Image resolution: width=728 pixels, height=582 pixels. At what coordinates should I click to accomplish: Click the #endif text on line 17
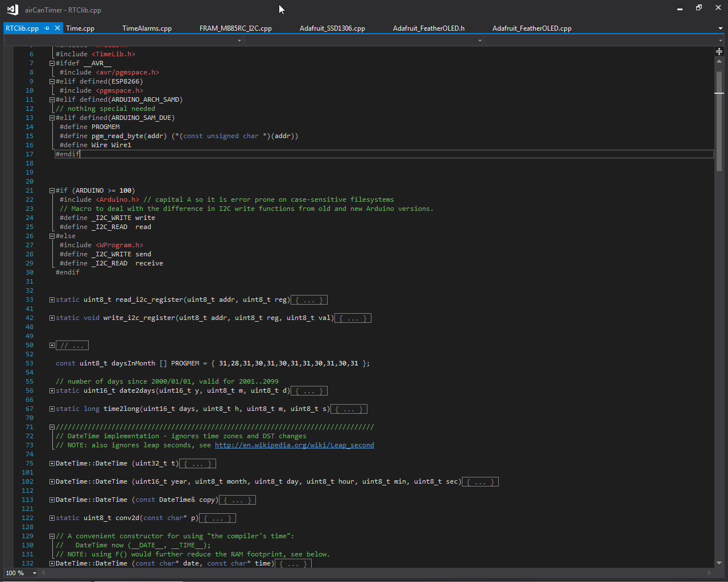pos(68,154)
